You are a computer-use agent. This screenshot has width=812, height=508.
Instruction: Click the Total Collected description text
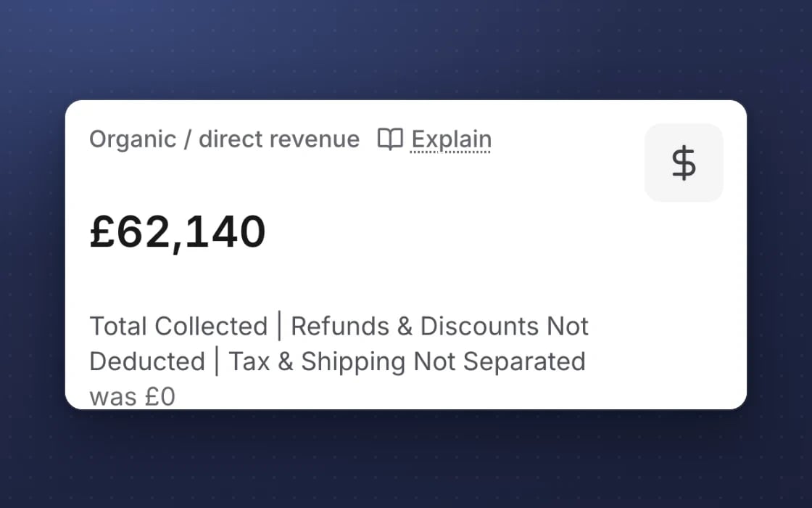[x=339, y=344]
